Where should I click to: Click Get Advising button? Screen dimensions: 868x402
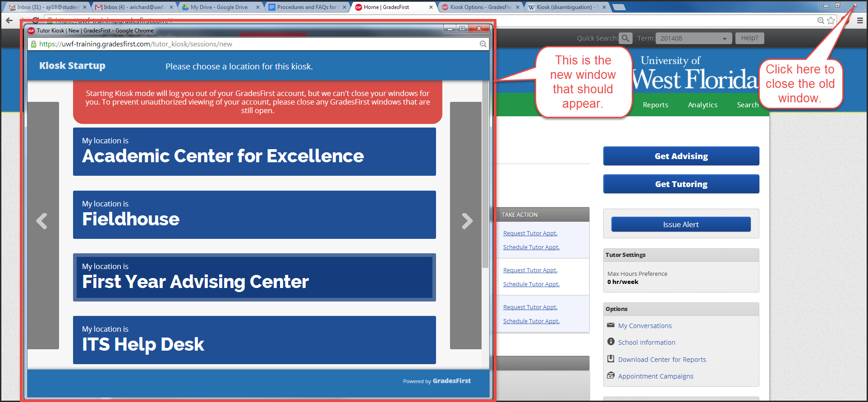(x=681, y=156)
